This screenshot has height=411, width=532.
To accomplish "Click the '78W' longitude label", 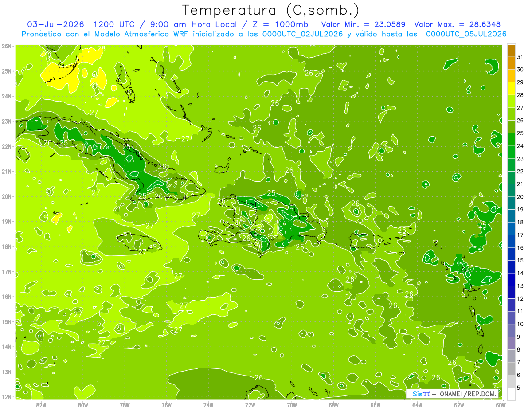I will point(125,405).
